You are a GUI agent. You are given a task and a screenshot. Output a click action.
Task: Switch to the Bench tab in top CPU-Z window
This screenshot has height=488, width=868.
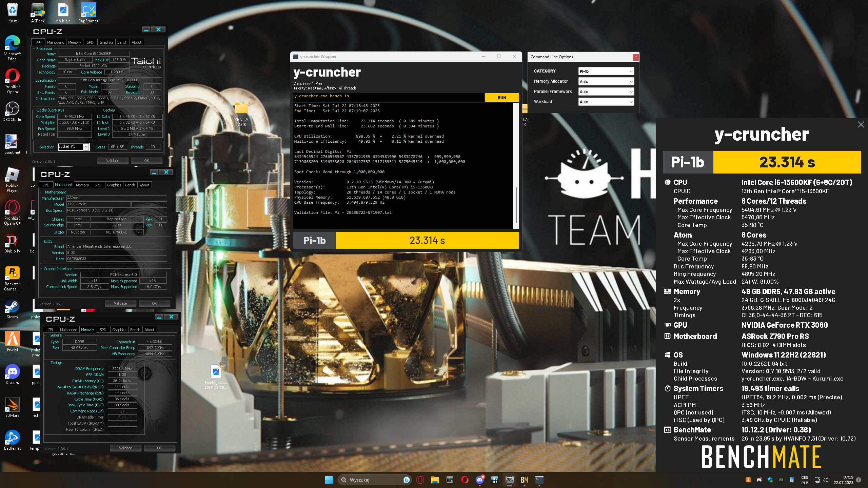click(x=122, y=42)
